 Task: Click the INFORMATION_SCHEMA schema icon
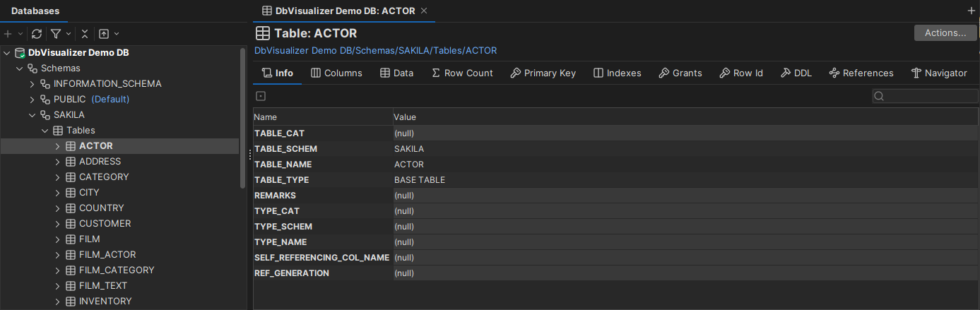[x=45, y=84]
